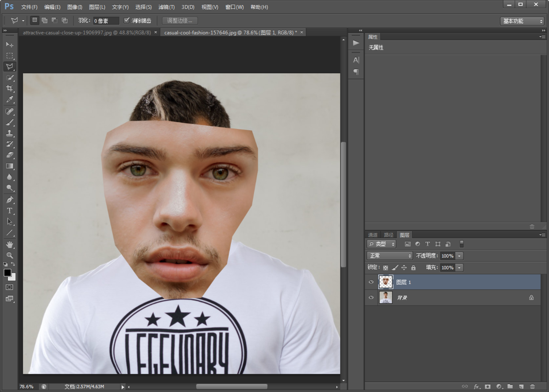
Task: Select the Move tool
Action: [9, 45]
